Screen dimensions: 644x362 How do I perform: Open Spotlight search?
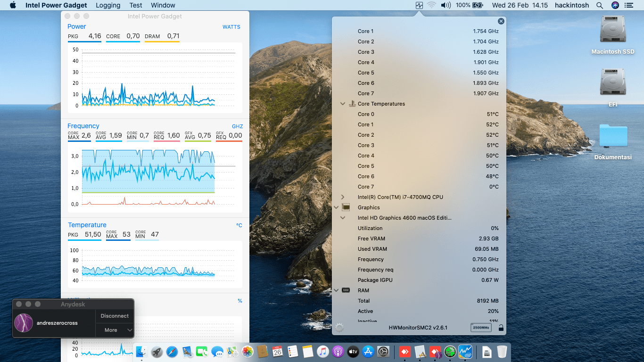600,5
